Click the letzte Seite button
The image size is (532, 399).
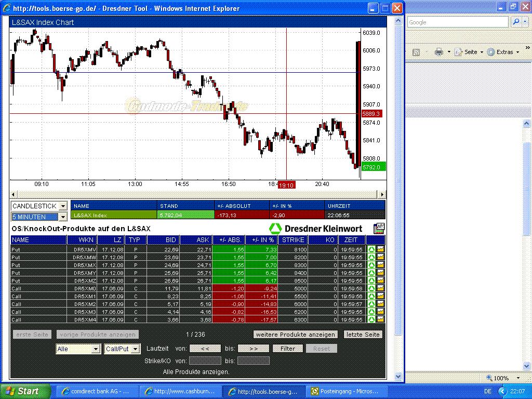pos(363,335)
